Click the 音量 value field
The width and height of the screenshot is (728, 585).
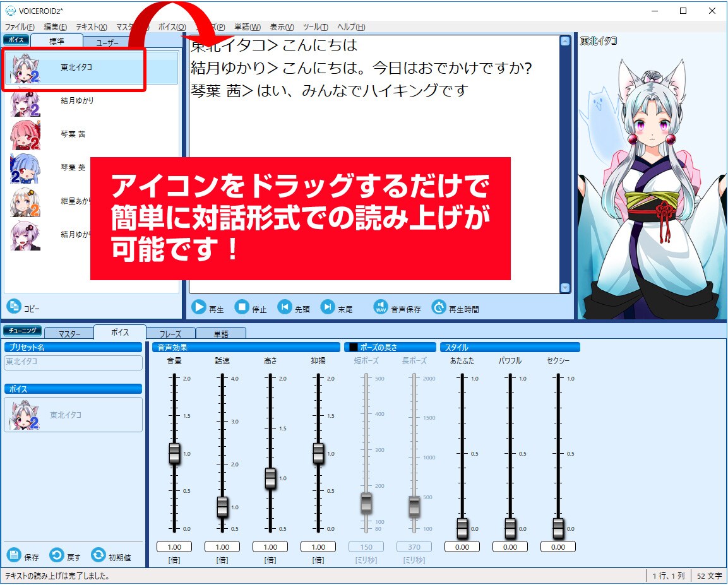coord(174,547)
